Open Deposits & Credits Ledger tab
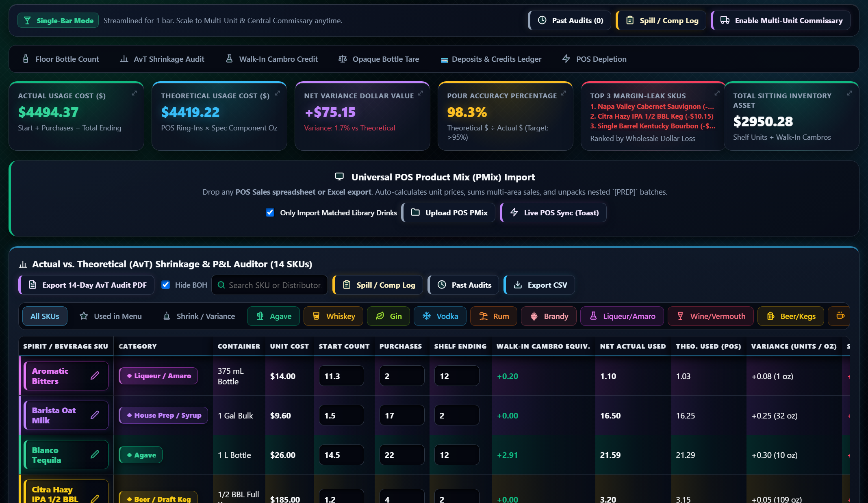The image size is (868, 503). [x=491, y=59]
